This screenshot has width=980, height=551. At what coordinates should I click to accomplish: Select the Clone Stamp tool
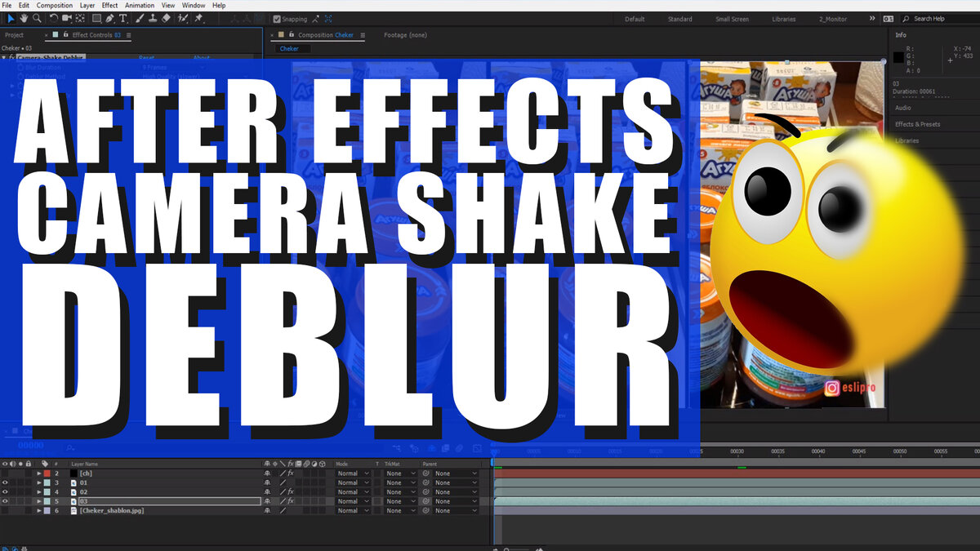pyautogui.click(x=153, y=18)
